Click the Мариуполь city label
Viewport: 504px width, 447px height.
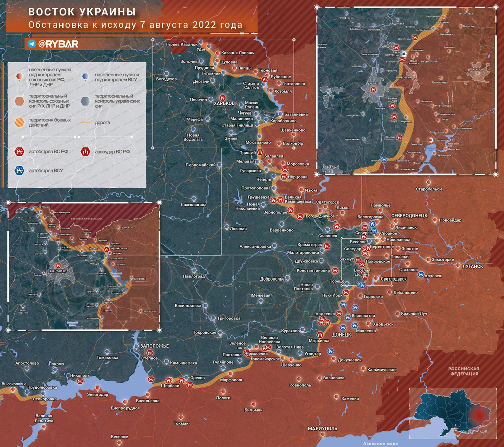point(323,429)
